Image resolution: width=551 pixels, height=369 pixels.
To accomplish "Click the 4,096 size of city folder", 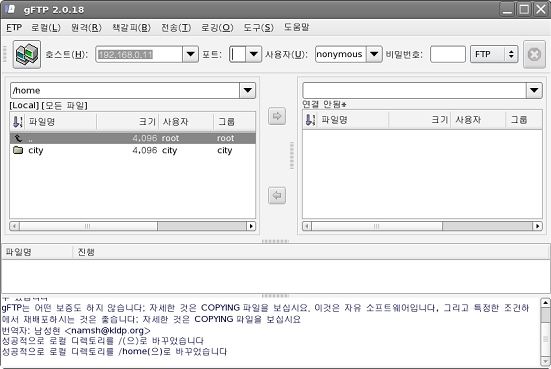I will pyautogui.click(x=145, y=150).
